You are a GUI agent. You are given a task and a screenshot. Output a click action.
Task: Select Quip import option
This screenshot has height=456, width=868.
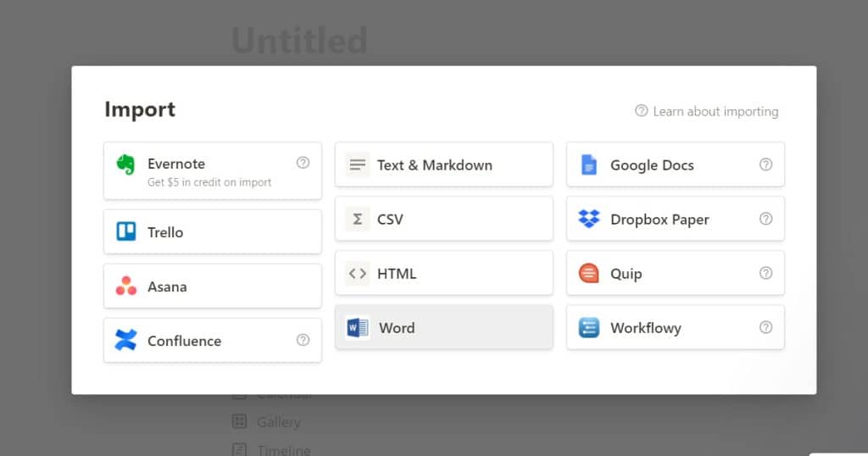click(x=676, y=273)
